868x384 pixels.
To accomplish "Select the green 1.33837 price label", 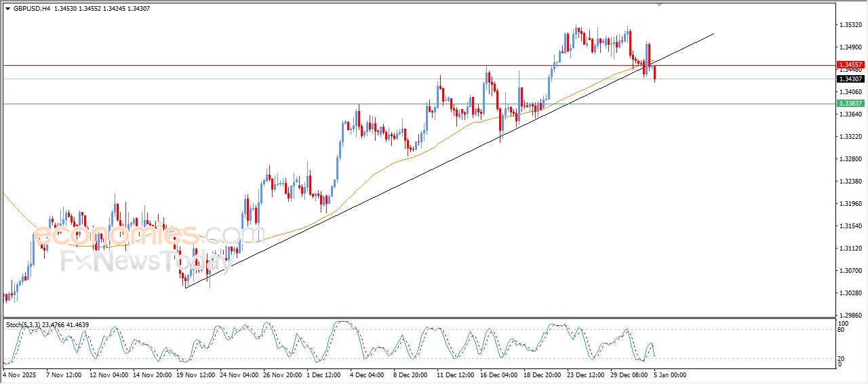I will coord(850,104).
